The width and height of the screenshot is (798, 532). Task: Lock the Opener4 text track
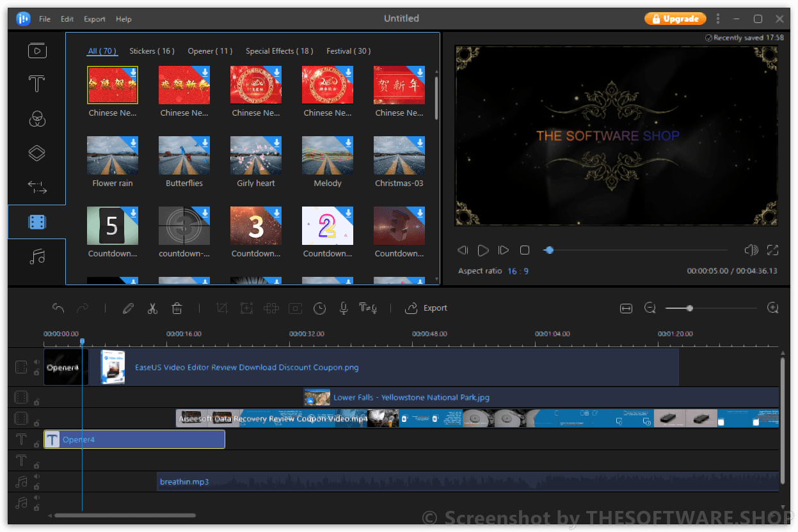36,444
